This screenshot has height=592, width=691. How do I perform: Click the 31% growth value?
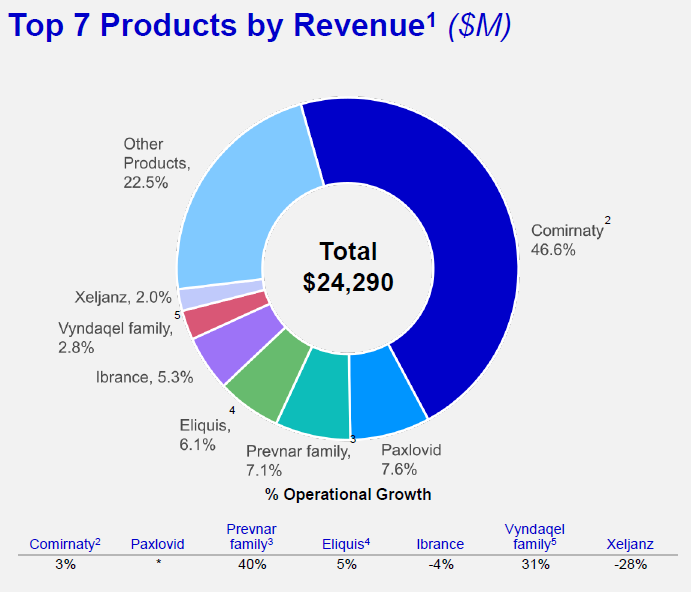[535, 564]
